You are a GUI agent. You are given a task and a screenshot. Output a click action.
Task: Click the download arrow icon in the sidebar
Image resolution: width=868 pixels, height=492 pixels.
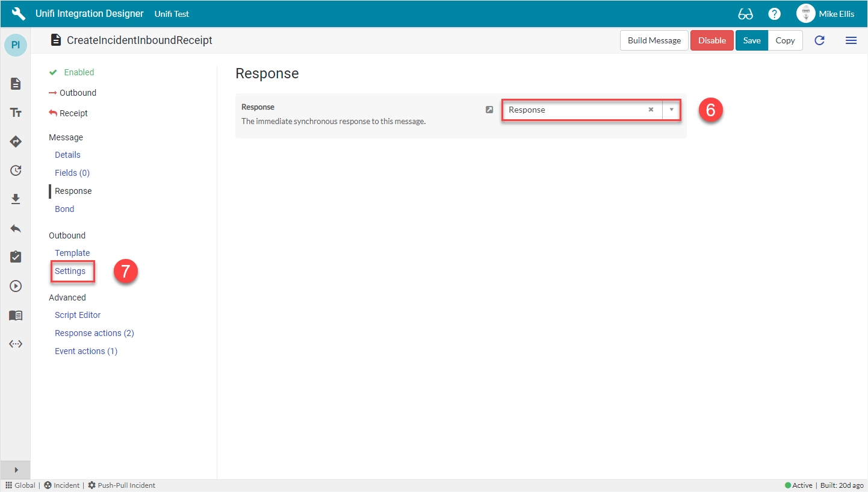pos(16,199)
